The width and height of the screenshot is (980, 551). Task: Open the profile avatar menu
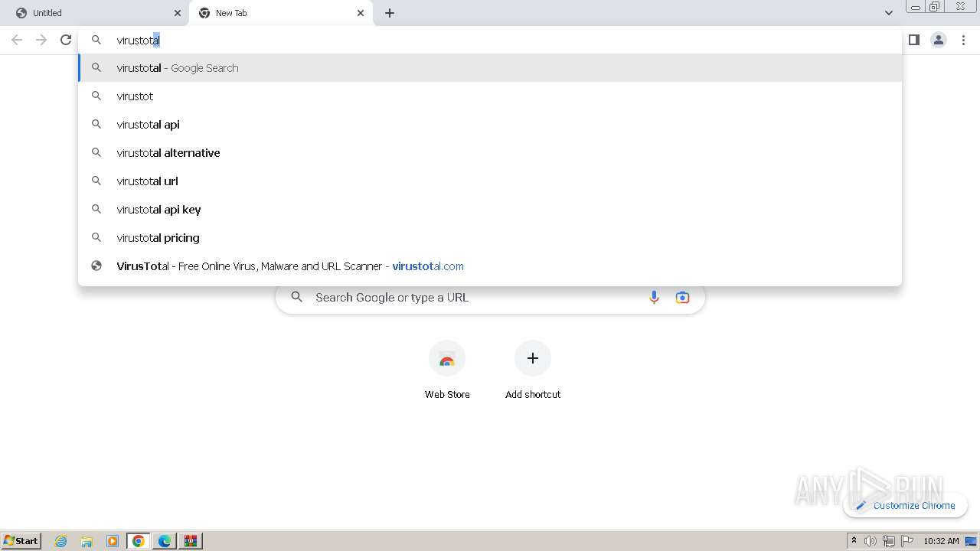[x=939, y=40]
